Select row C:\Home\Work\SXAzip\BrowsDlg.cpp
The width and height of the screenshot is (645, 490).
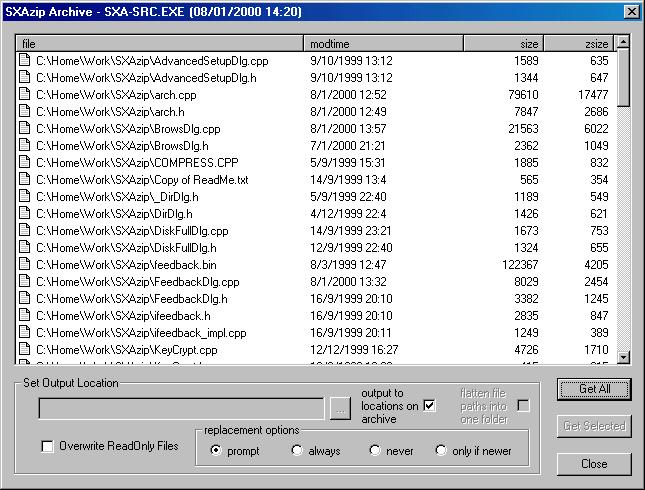[128, 129]
